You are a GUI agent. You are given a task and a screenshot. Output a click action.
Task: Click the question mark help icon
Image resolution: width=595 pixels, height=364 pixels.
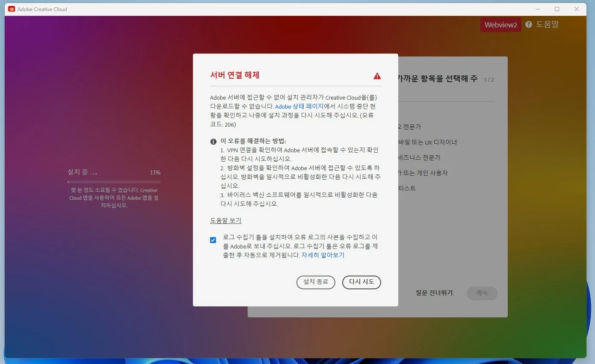[529, 24]
